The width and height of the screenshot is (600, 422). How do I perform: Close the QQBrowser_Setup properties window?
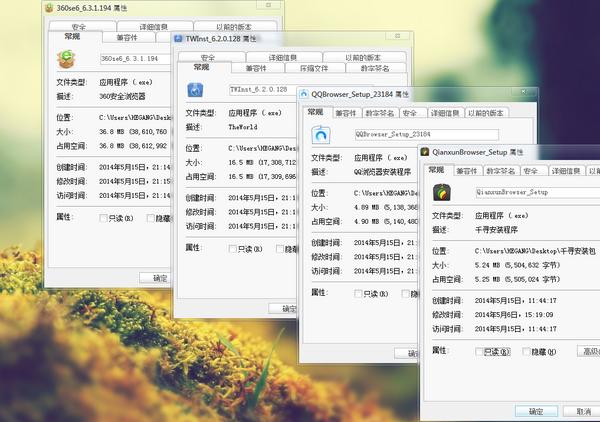pyautogui.click(x=524, y=92)
